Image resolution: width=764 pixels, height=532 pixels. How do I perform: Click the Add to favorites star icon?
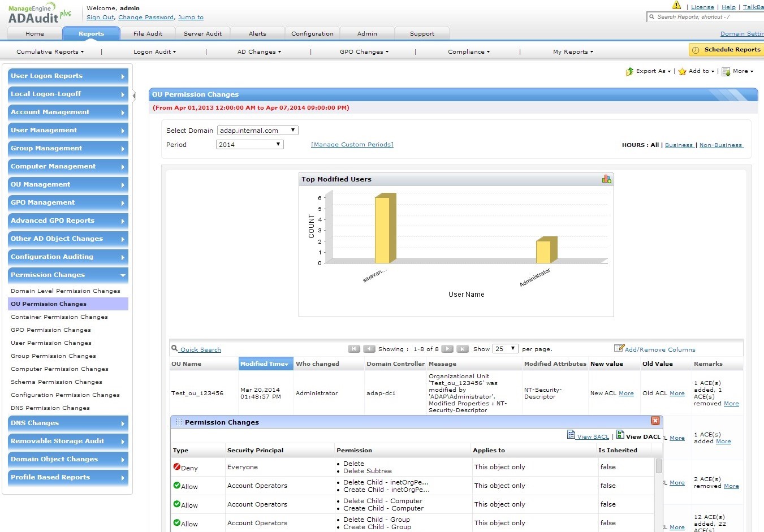(682, 71)
